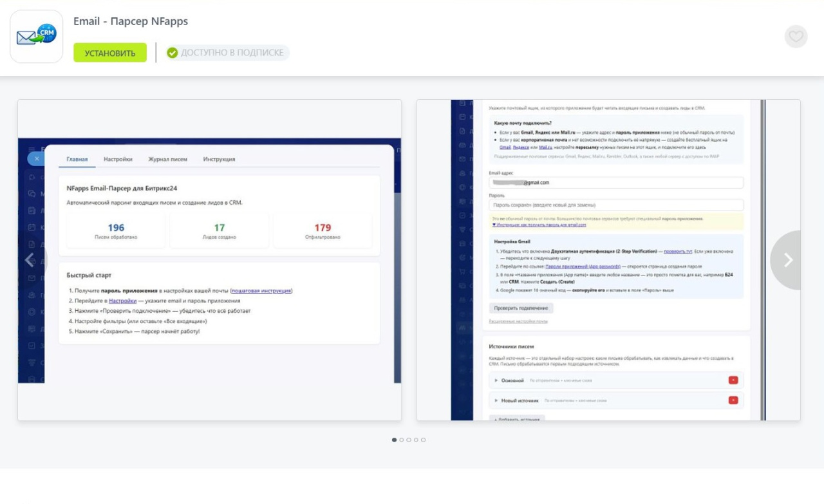Screen dimensions: 824x504
Task: Go to previous screenshot with left arrow
Action: 30,260
